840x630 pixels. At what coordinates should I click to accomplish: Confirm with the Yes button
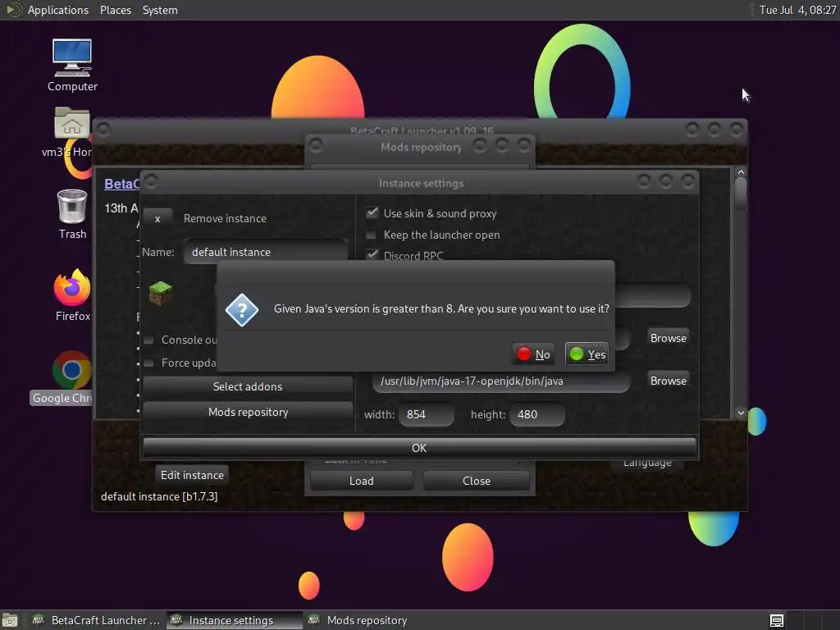coord(587,354)
